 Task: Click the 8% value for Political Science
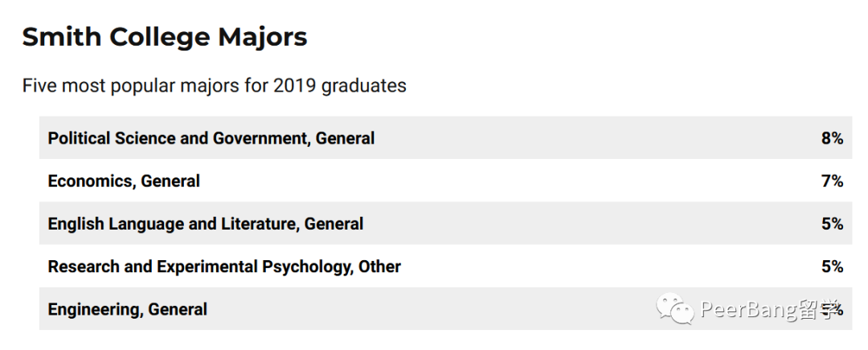point(832,138)
